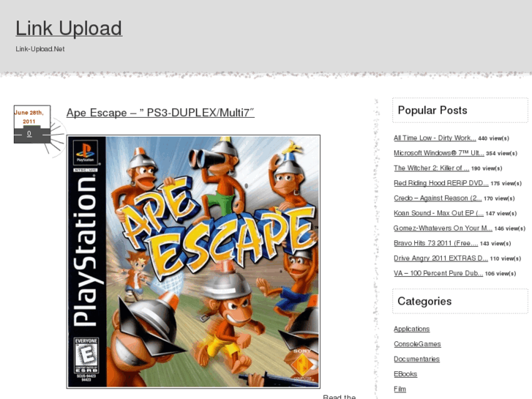Viewport: 532px width, 399px height.
Task: Select the Documentaries category
Action: [416, 359]
